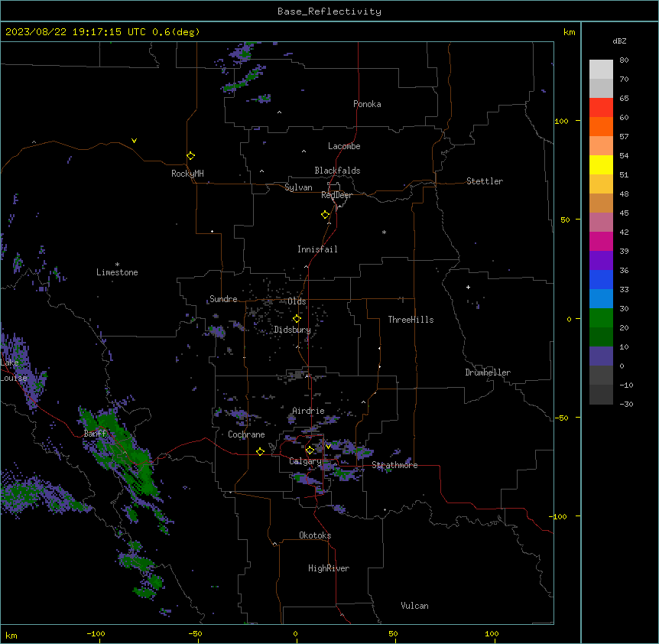
Task: Click the Strathmore label
Action: (x=394, y=465)
